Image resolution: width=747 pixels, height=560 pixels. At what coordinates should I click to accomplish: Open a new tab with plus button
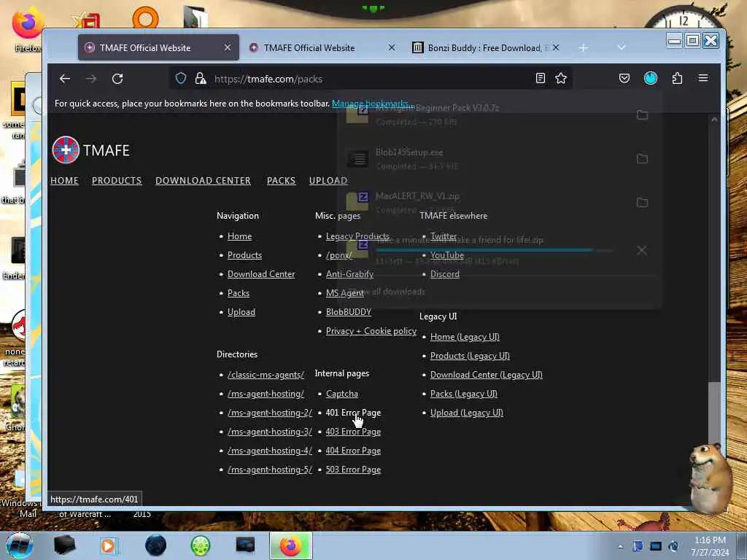coord(583,48)
